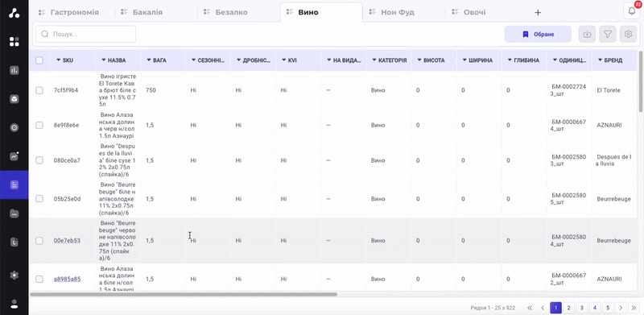Go to page 4
The image size is (644, 315).
click(595, 308)
